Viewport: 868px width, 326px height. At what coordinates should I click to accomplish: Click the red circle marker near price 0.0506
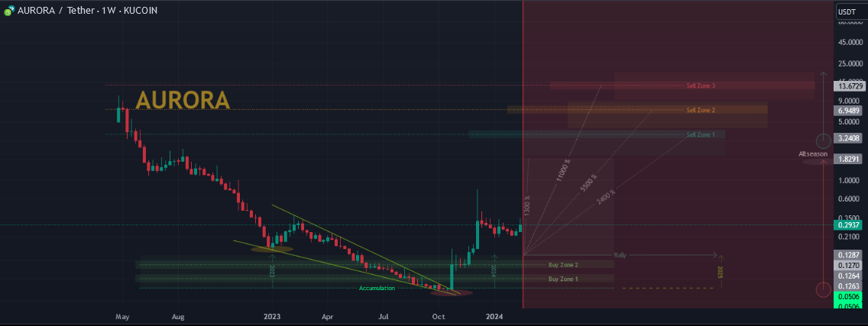tap(823, 289)
